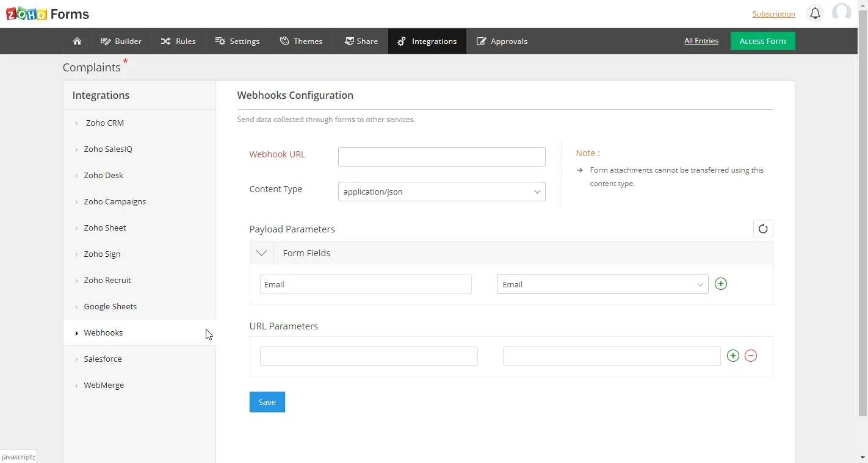This screenshot has height=463, width=868.
Task: Click the Complaints form title
Action: point(92,67)
